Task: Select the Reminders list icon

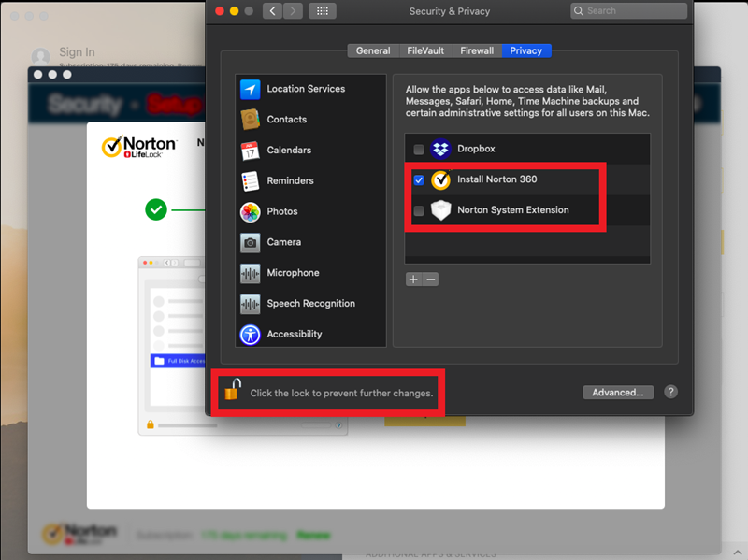Action: click(x=250, y=181)
